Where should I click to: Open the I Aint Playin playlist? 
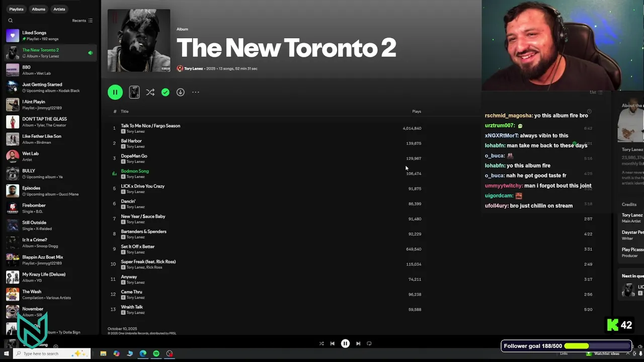tap(50, 105)
